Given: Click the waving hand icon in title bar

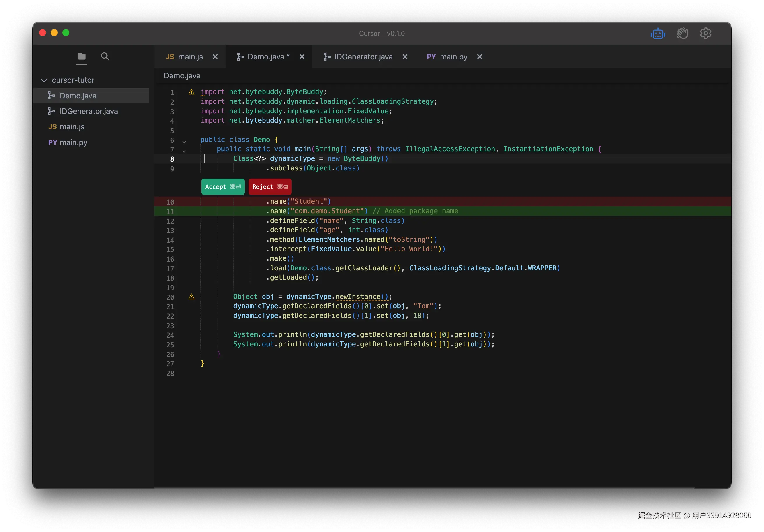Looking at the screenshot, I should click(x=682, y=33).
